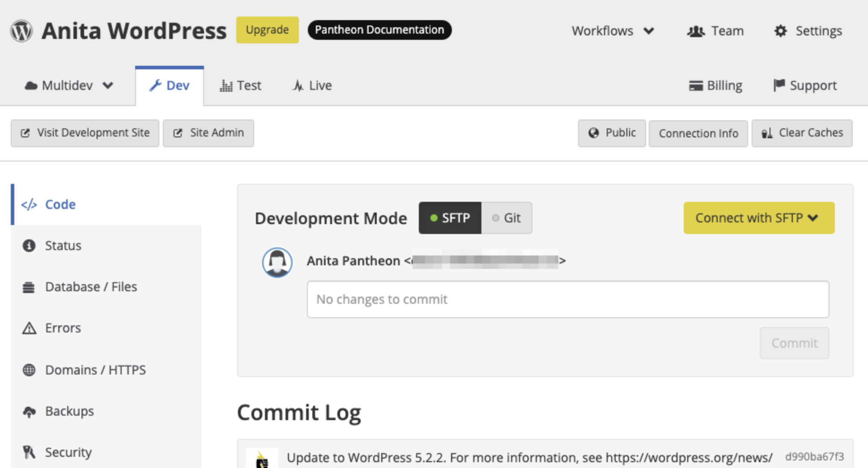Expand the Workflows dropdown
Image resolution: width=868 pixels, height=468 pixels.
[613, 31]
